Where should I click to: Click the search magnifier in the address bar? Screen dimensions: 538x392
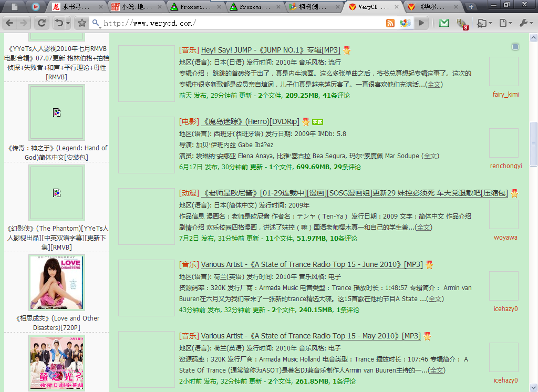click(x=96, y=23)
